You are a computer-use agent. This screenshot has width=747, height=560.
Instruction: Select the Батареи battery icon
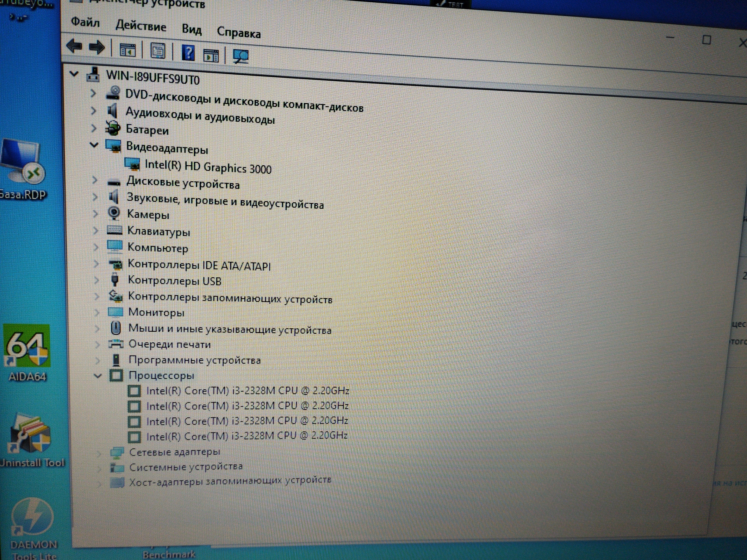(x=113, y=128)
